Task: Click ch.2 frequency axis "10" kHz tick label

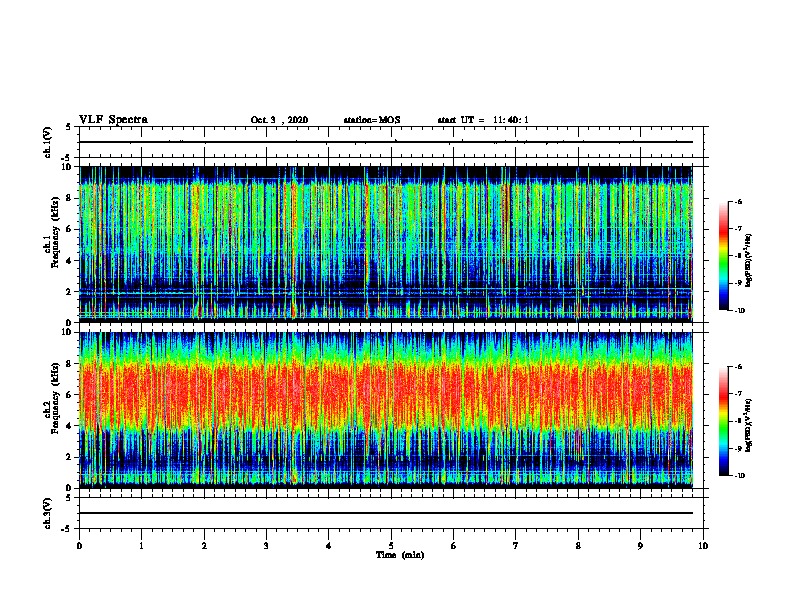Action: 67,332
